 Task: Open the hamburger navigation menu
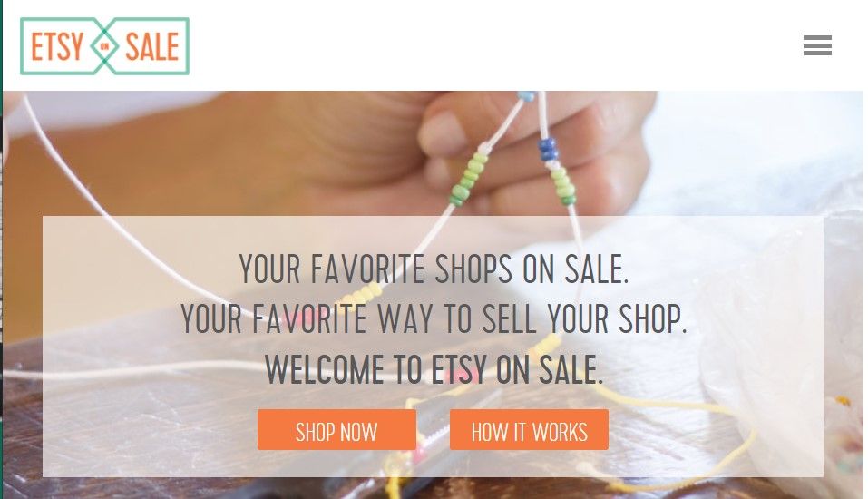point(817,45)
